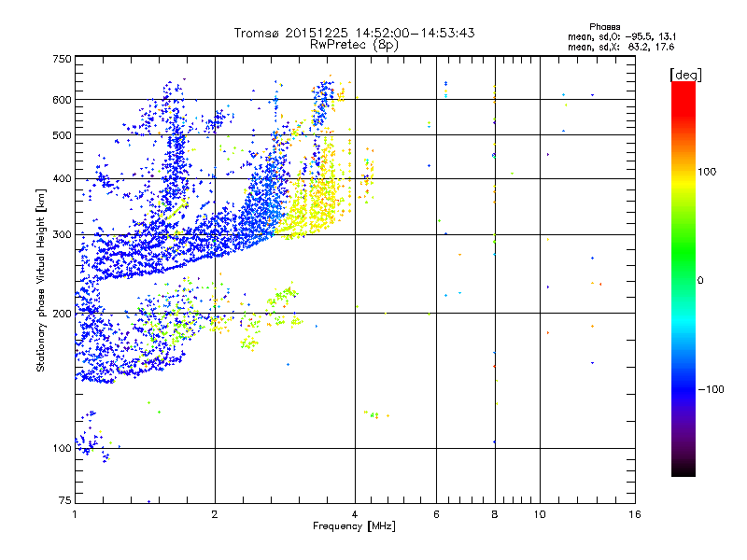The width and height of the screenshot is (747, 560).
Task: Click the '[deg]' colorbar unit label
Action: (685, 75)
